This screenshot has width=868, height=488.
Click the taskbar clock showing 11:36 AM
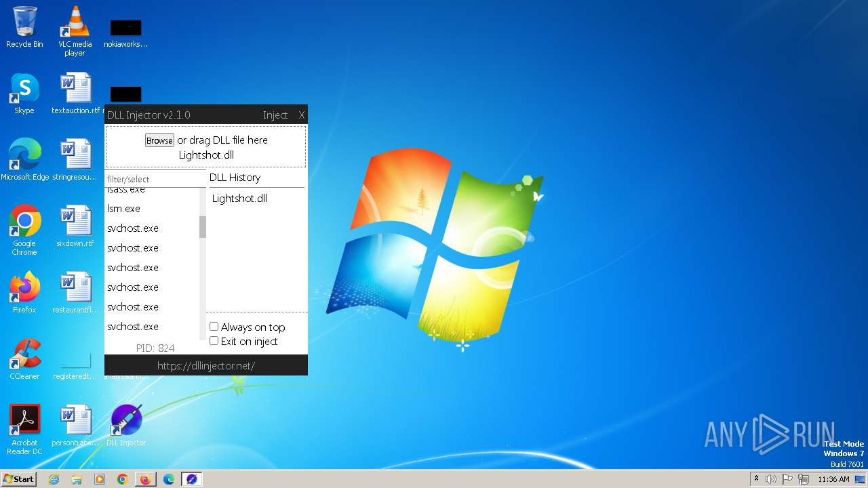coord(833,479)
